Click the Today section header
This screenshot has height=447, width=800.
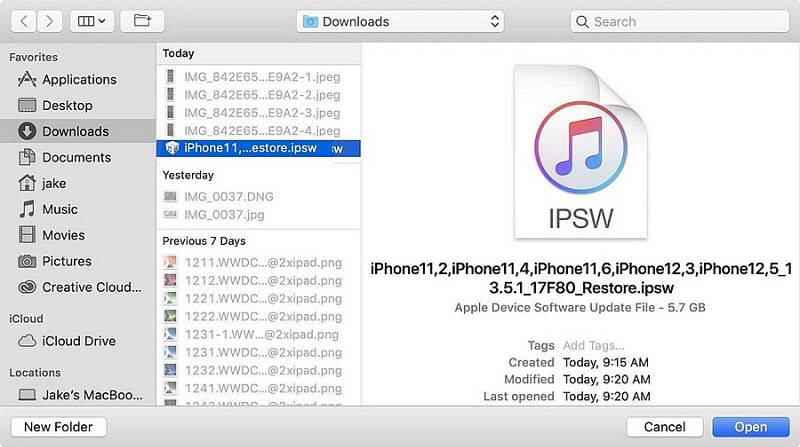click(178, 53)
